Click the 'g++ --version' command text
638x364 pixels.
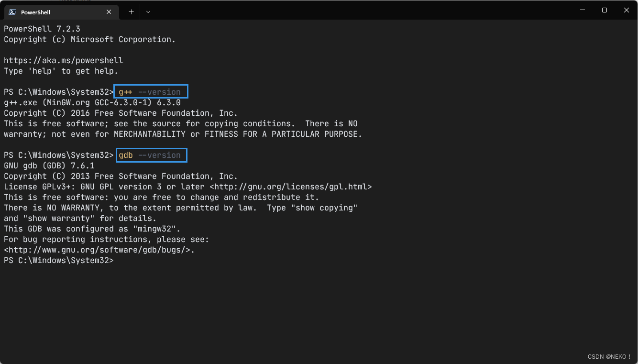pyautogui.click(x=150, y=92)
